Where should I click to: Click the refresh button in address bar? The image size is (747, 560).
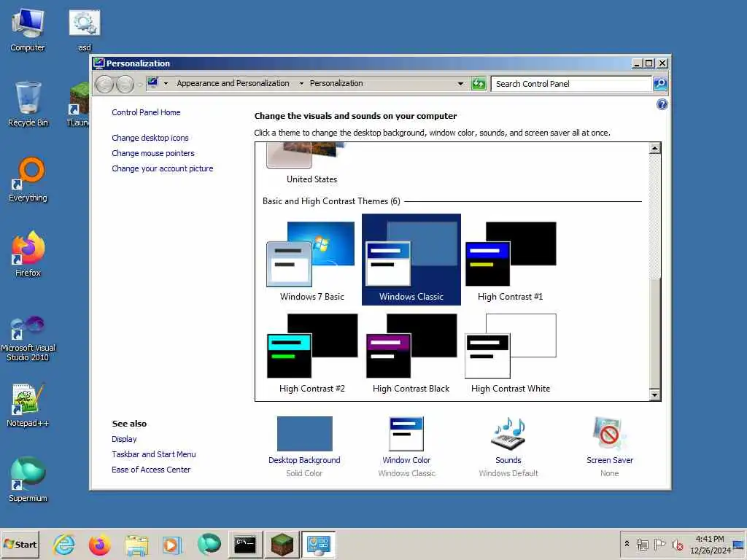click(479, 84)
